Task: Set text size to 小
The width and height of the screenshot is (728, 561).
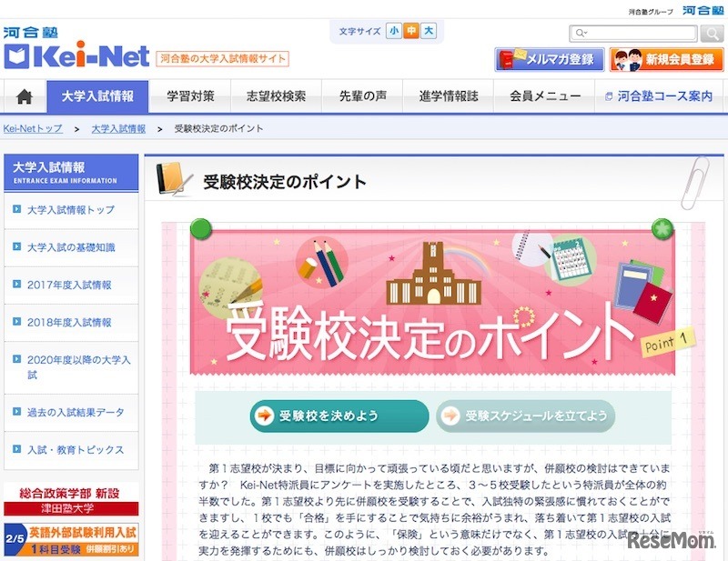Action: [x=394, y=31]
